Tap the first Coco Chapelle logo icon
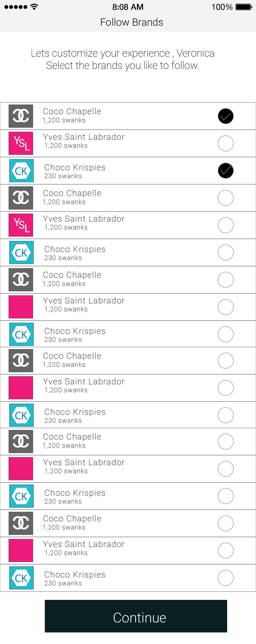The image size is (256, 644). point(21,116)
